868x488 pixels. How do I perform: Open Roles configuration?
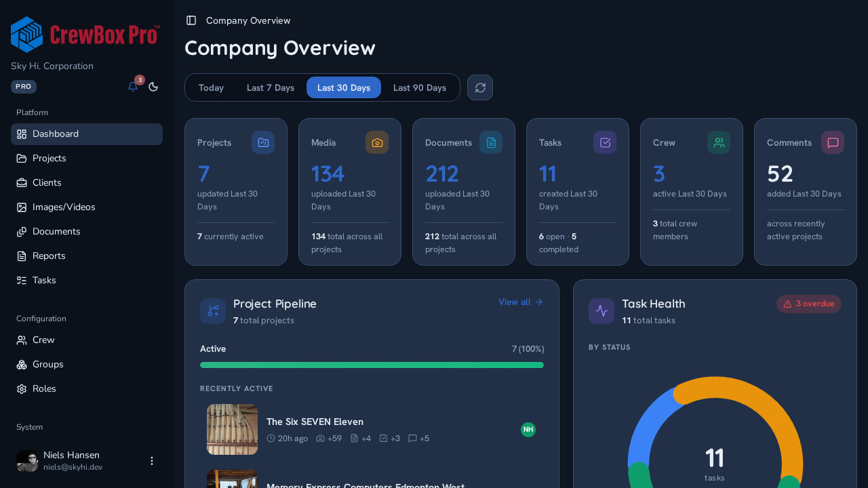(87, 389)
